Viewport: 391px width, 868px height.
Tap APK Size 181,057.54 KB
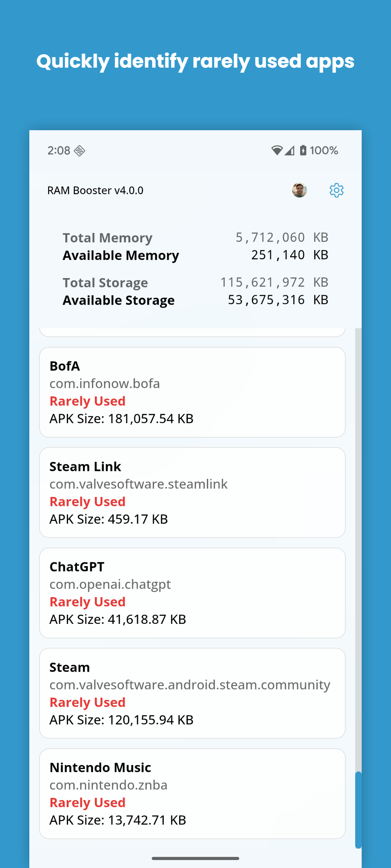click(x=121, y=419)
